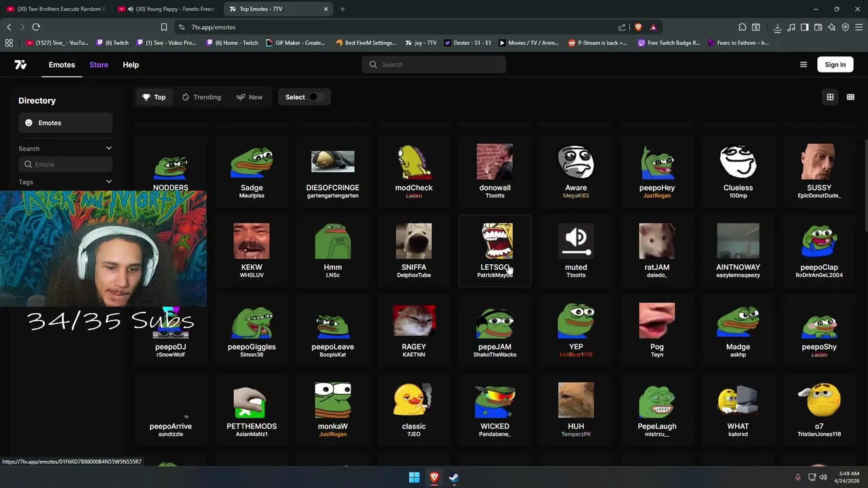Click the Emote search field in sidebar
The image size is (868, 488).
pyautogui.click(x=65, y=164)
